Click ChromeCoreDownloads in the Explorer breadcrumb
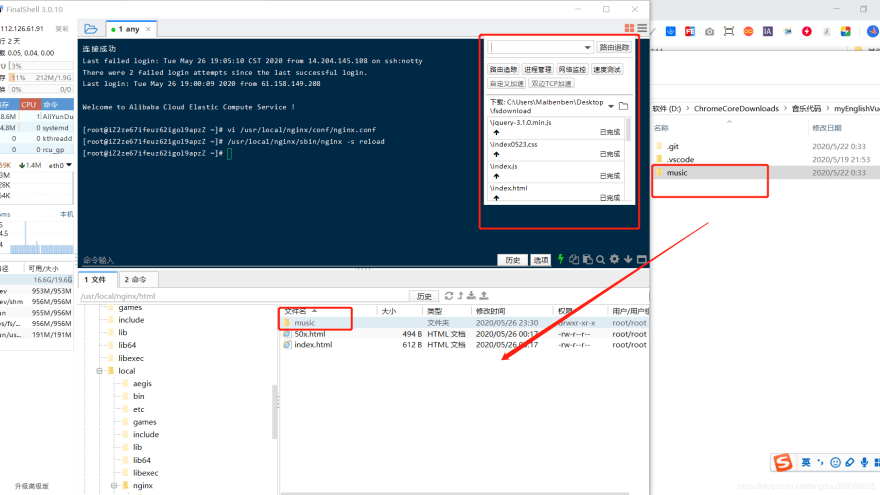880x495 pixels. [x=736, y=108]
